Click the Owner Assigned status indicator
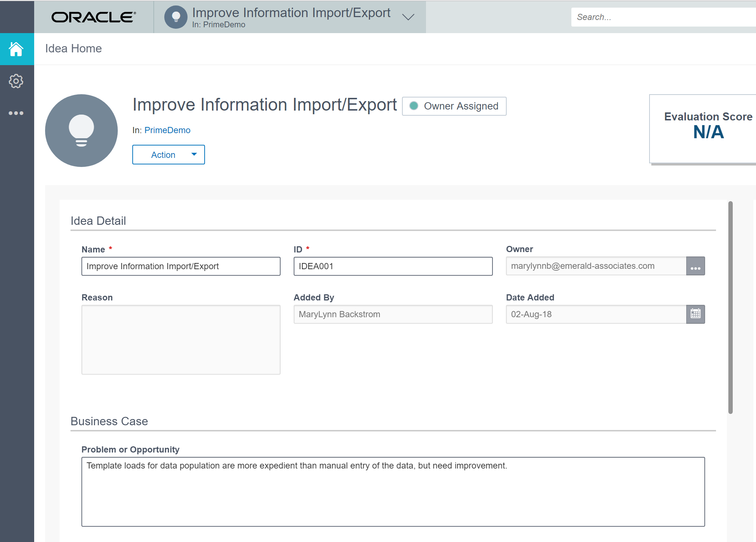This screenshot has height=542, width=756. [454, 106]
